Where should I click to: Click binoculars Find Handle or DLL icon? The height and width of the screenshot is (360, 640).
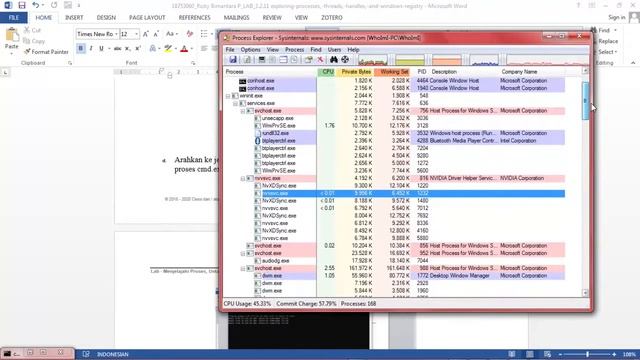coord(334,60)
